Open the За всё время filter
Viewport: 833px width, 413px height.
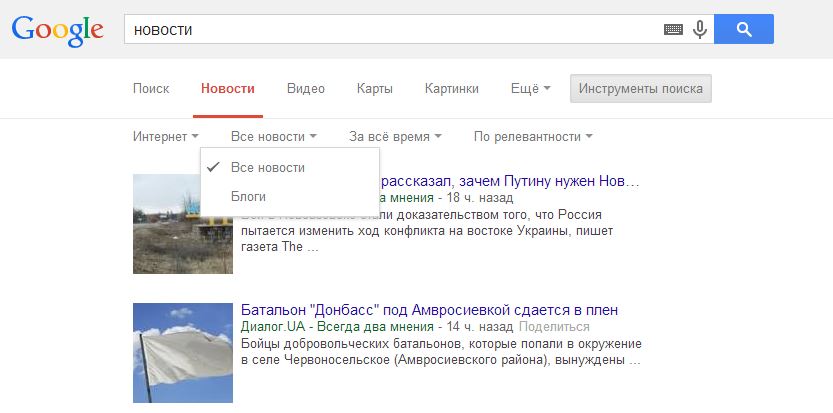pos(395,136)
